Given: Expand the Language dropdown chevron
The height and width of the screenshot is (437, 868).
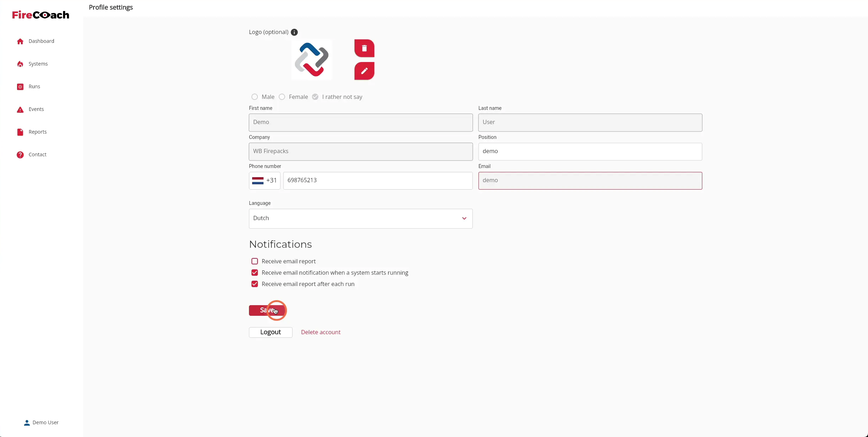Looking at the screenshot, I should pyautogui.click(x=464, y=218).
